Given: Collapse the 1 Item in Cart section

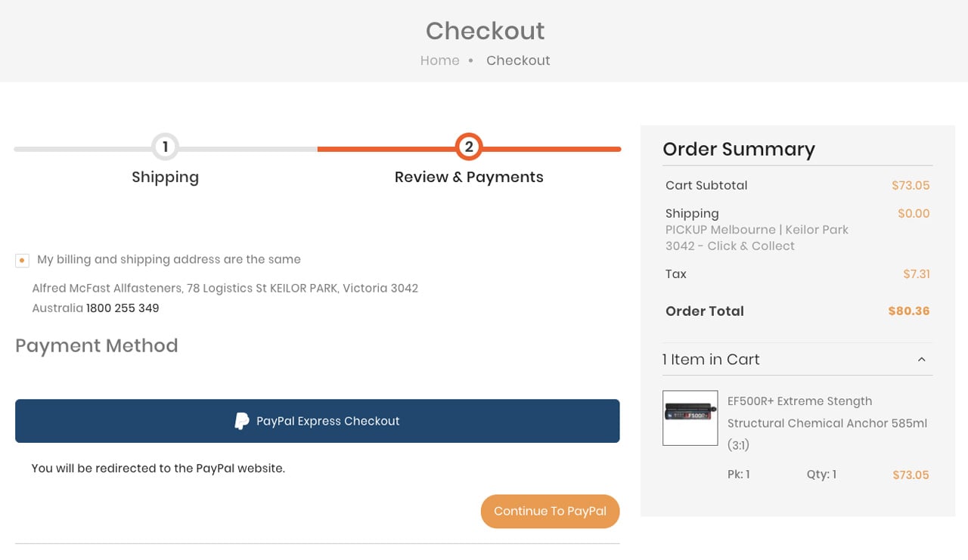Looking at the screenshot, I should click(797, 360).
